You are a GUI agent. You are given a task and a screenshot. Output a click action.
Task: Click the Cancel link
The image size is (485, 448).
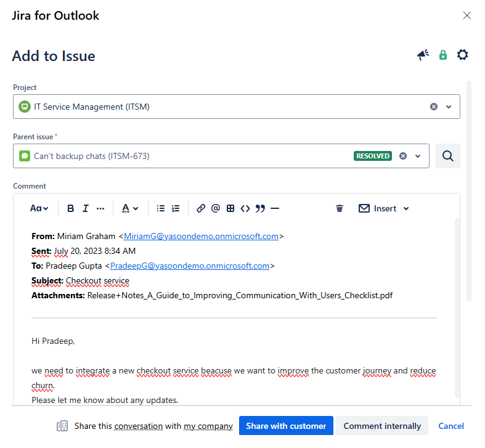click(x=451, y=426)
